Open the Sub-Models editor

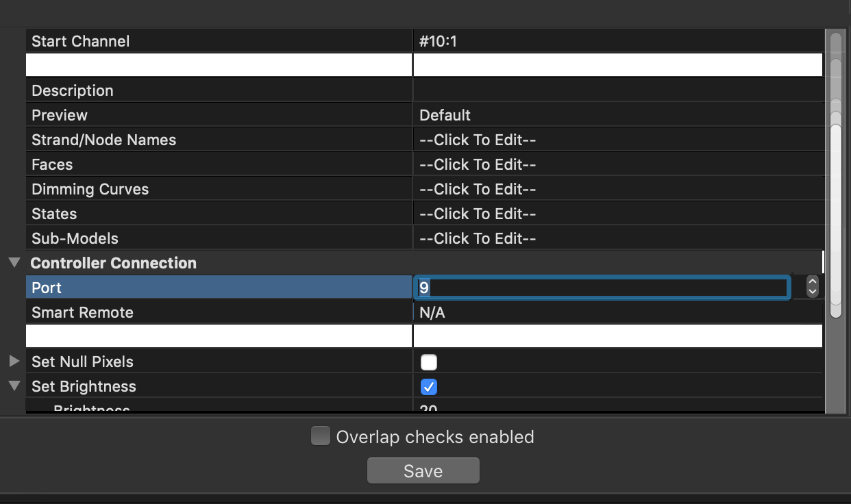click(478, 238)
